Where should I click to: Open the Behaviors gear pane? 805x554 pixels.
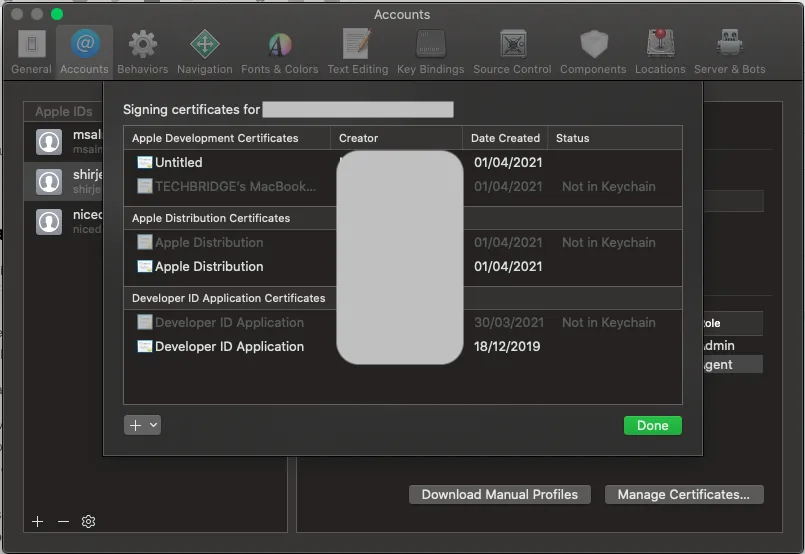pyautogui.click(x=142, y=52)
